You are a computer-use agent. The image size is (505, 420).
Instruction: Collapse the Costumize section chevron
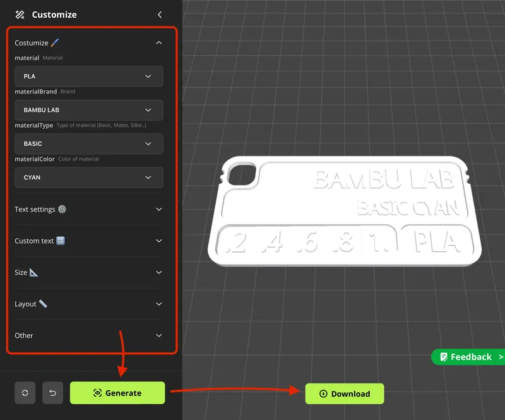[159, 43]
